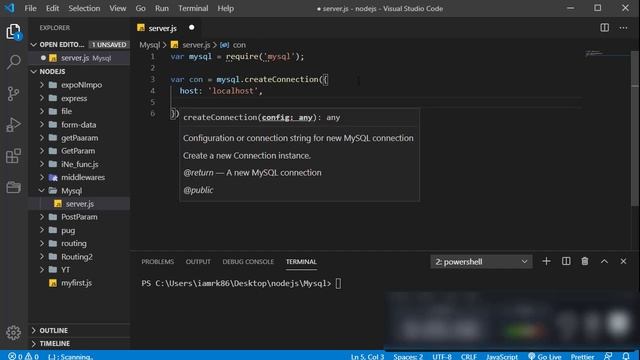This screenshot has width=640, height=360.
Task: Open terminal selector 2: powershell dropdown
Action: pyautogui.click(x=481, y=262)
